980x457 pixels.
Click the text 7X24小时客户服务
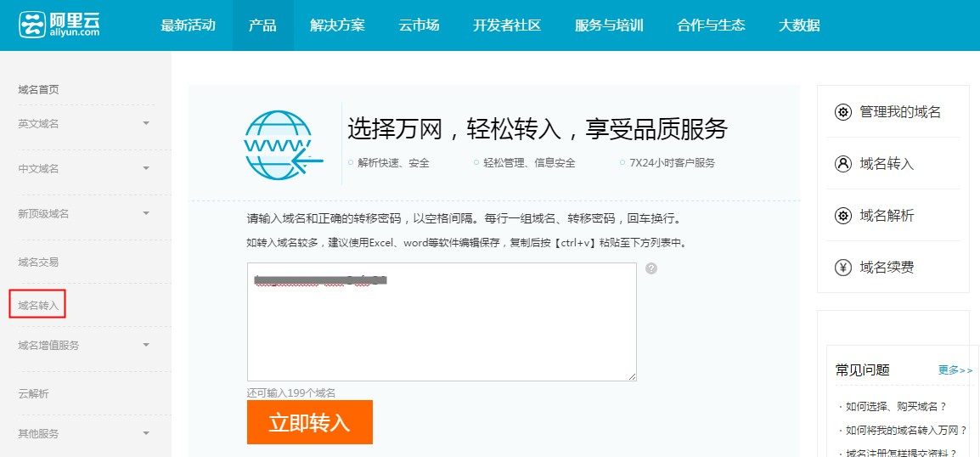pyautogui.click(x=672, y=163)
